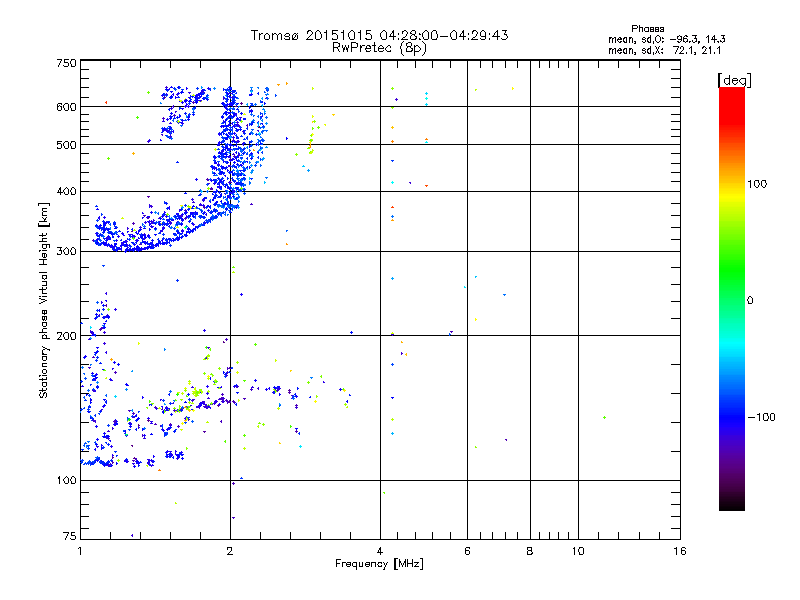This screenshot has height=600, width=800.
Task: Click the '4' frequency axis tick label
Action: 380,551
